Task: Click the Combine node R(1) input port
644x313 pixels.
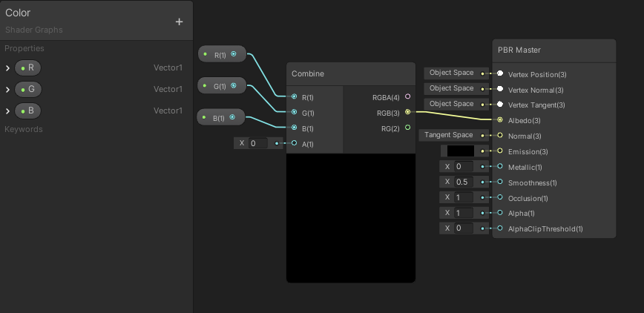Action: (294, 96)
